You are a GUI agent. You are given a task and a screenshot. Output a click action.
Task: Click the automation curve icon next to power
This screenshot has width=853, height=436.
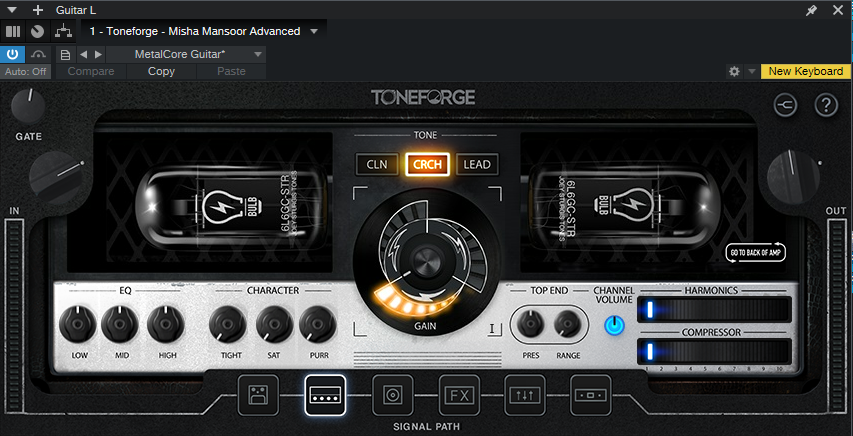coord(39,54)
